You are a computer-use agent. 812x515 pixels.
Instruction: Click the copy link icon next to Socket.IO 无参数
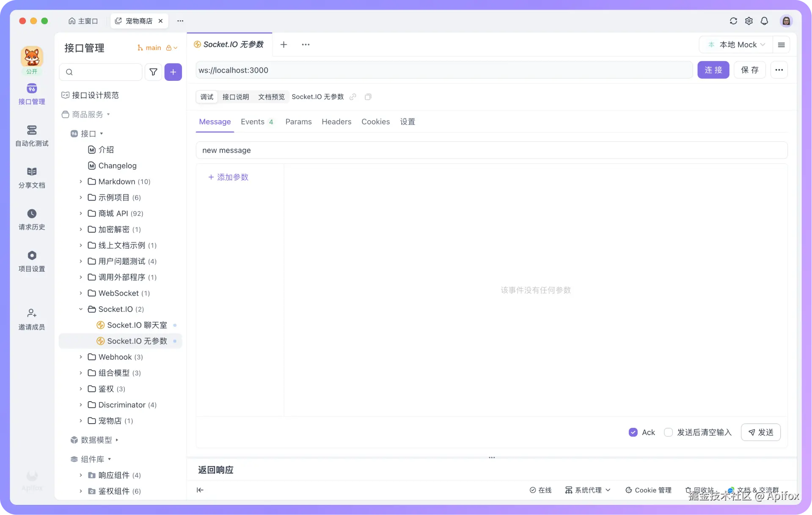353,97
